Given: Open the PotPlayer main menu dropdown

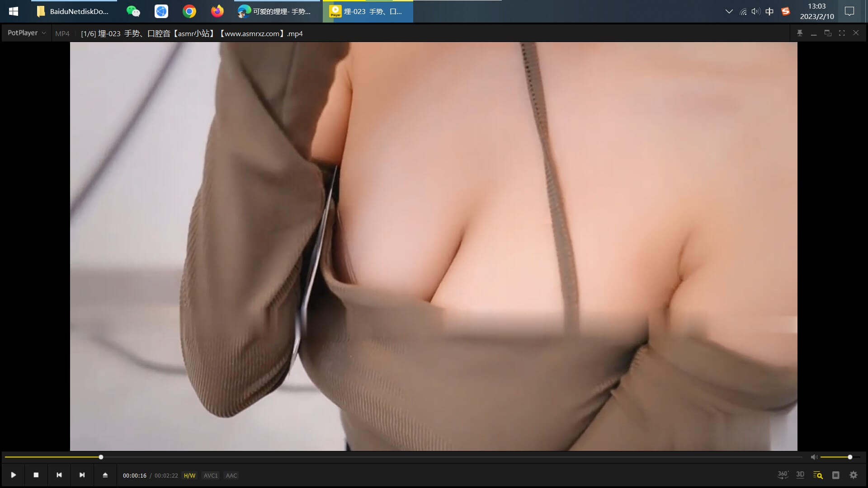Looking at the screenshot, I should [26, 33].
